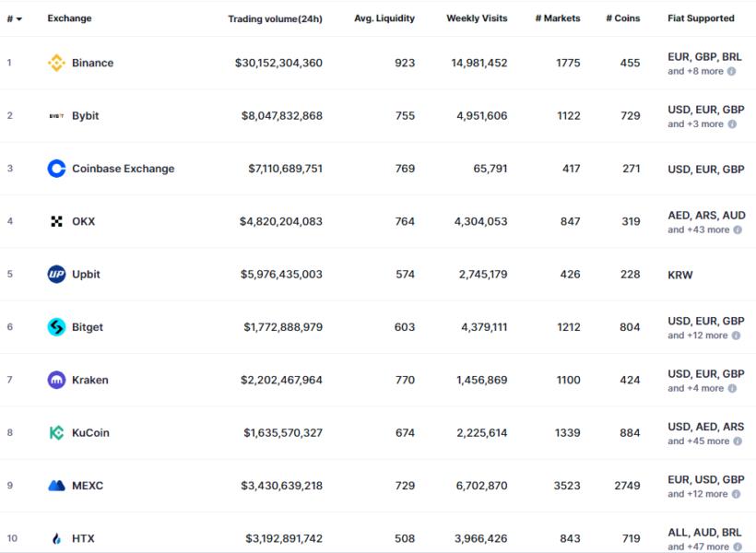756x553 pixels.
Task: Click the Bybit logo icon
Action: tap(56, 116)
